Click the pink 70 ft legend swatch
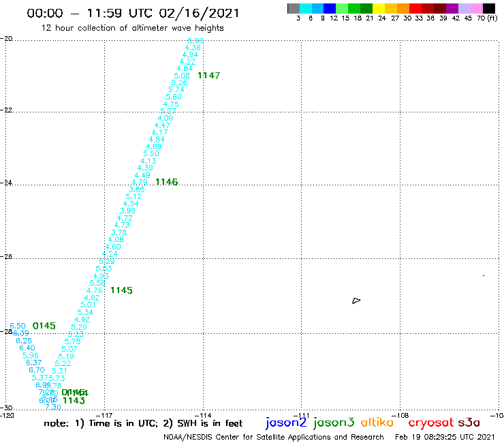Image resolution: width=504 pixels, height=443 pixels. tap(476, 8)
